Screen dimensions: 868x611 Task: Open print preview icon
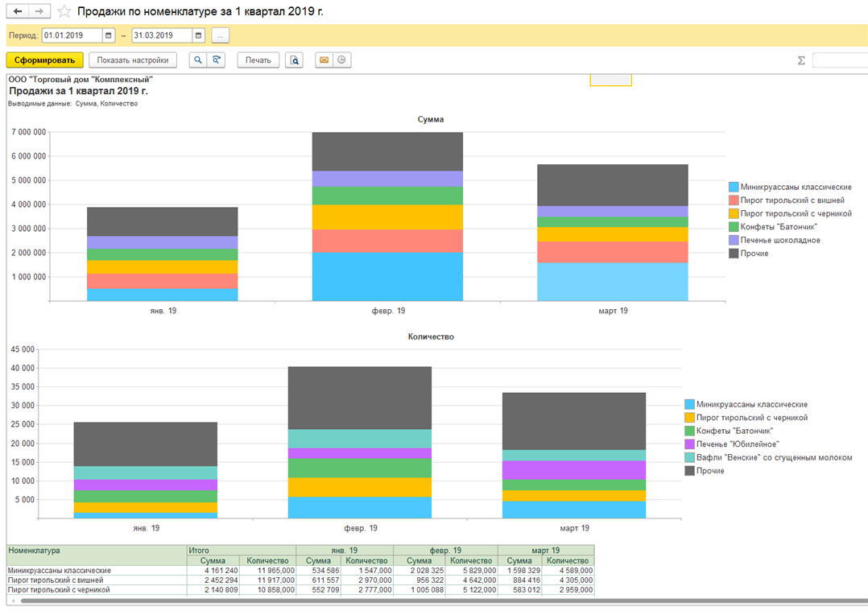[294, 60]
